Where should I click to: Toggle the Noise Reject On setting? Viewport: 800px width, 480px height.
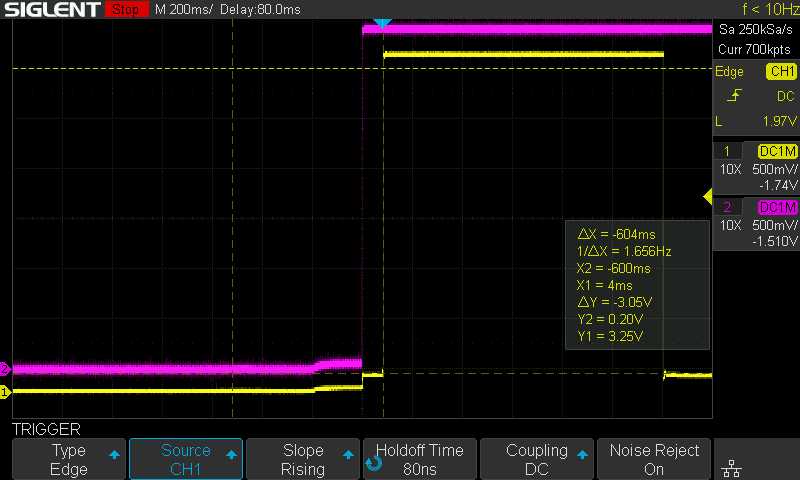(x=655, y=460)
